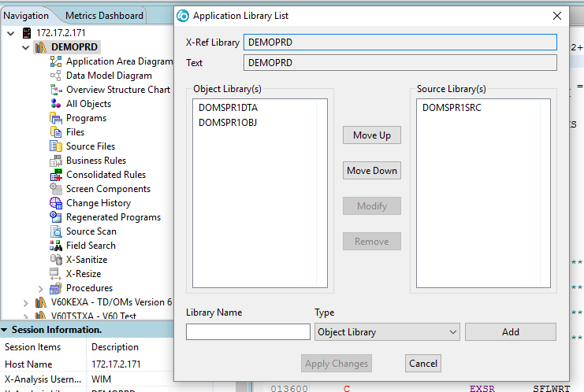
Task: Open the Overview Structure Chart icon
Action: pyautogui.click(x=56, y=90)
